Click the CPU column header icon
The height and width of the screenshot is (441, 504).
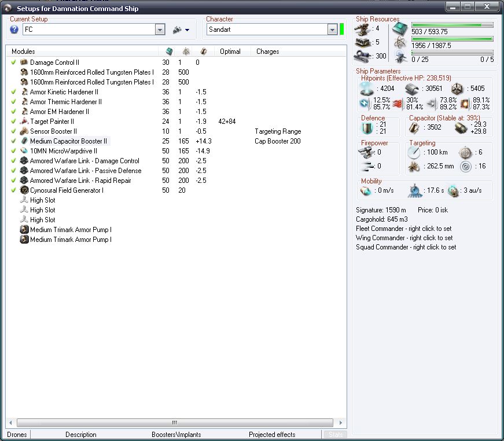[x=169, y=52]
